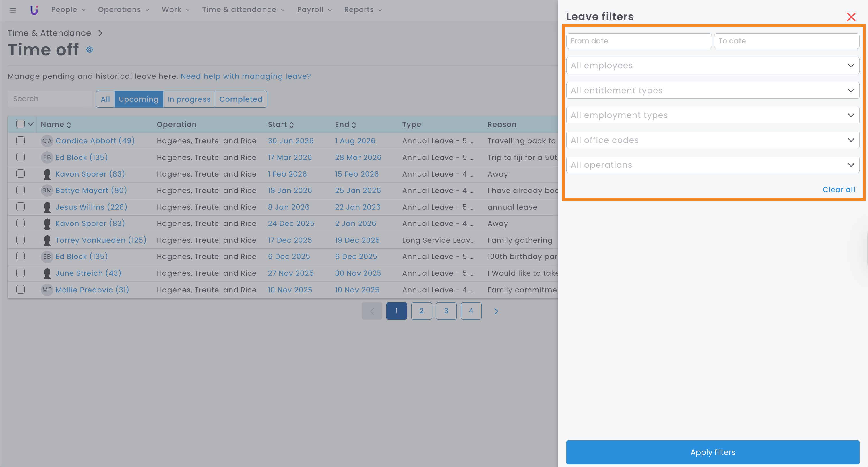
Task: Open the Time & attendance menu
Action: [x=243, y=10]
